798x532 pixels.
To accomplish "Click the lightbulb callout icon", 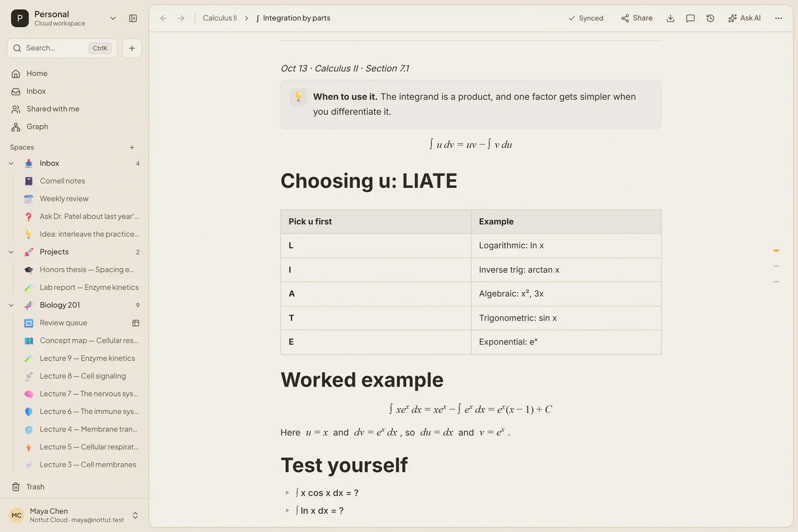I will [298, 97].
